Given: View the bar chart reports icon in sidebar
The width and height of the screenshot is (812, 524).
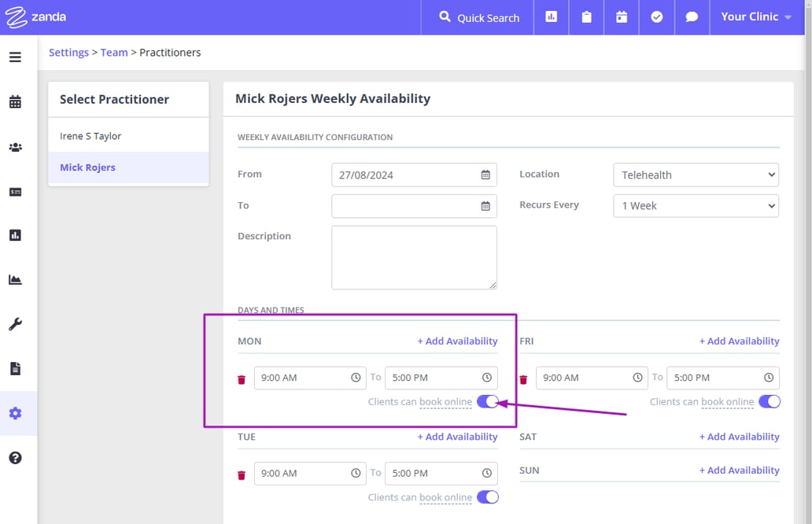Looking at the screenshot, I should pyautogui.click(x=17, y=234).
